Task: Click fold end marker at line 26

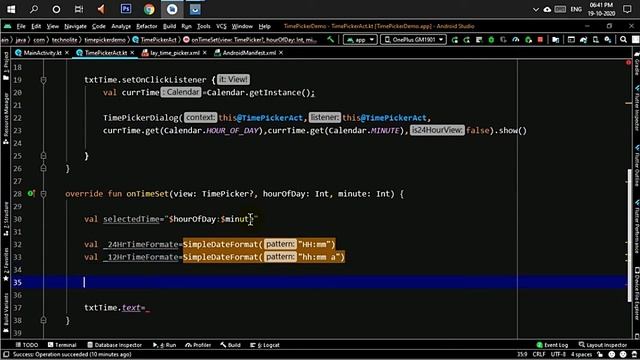Action: pos(43,169)
